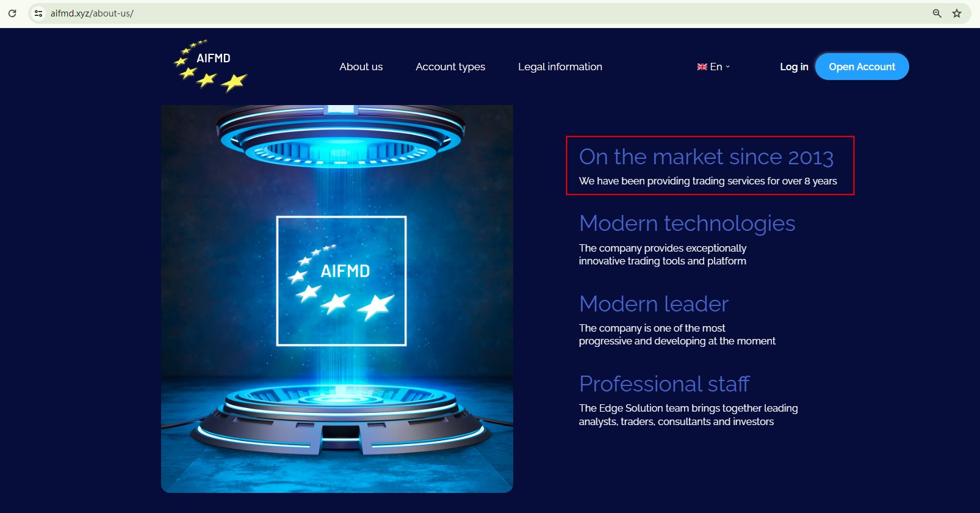Click the AIFMD logo in the header
This screenshot has height=513, width=980.
(x=211, y=66)
